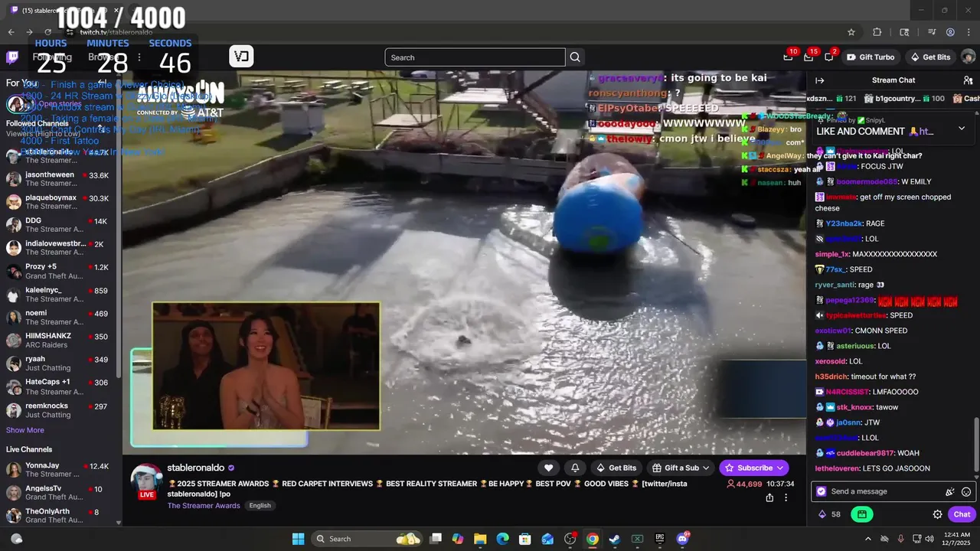Share the stream via the share icon
The height and width of the screenshot is (551, 980).
tap(769, 497)
